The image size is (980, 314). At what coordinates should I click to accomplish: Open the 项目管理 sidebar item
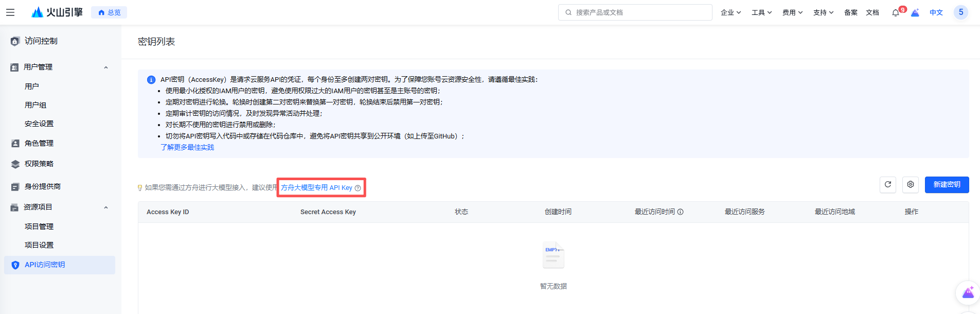click(x=39, y=226)
